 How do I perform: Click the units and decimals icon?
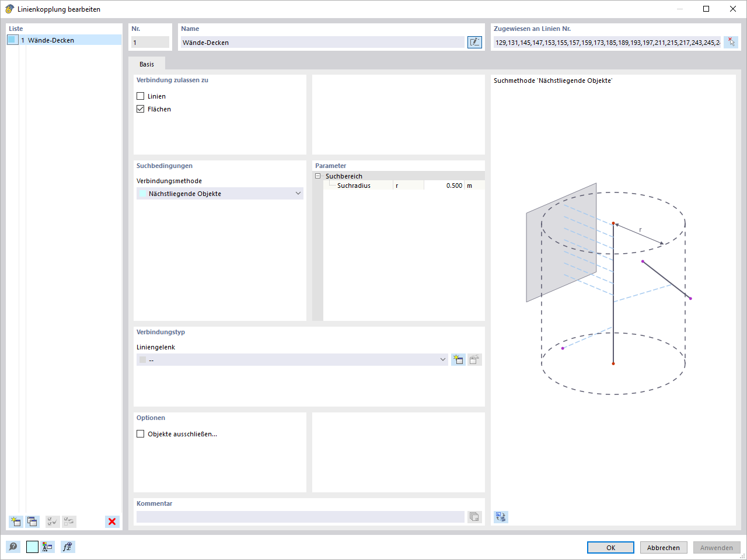click(48, 547)
